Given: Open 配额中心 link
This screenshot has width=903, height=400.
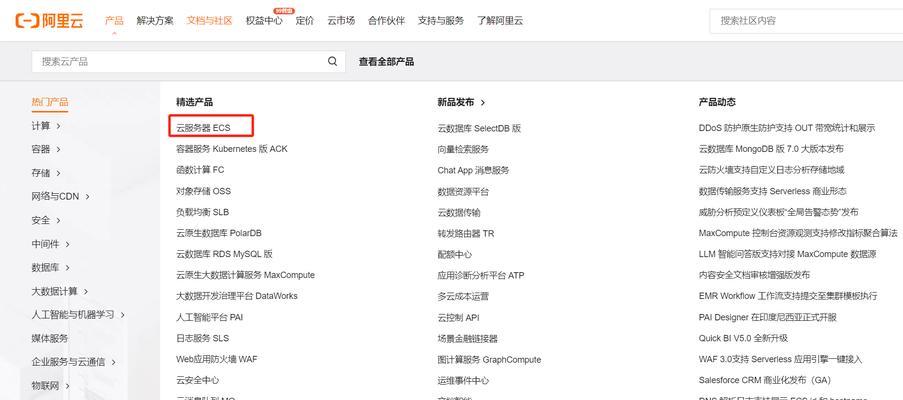Looking at the screenshot, I should 455,254.
